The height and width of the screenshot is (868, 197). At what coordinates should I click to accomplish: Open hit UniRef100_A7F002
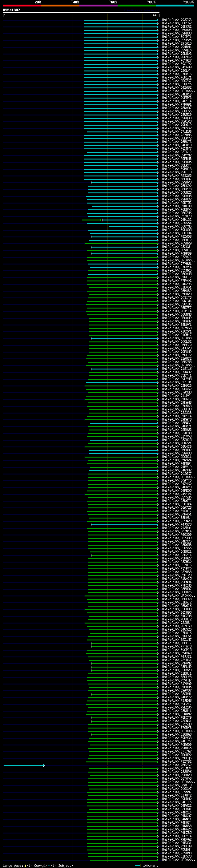(x=177, y=281)
